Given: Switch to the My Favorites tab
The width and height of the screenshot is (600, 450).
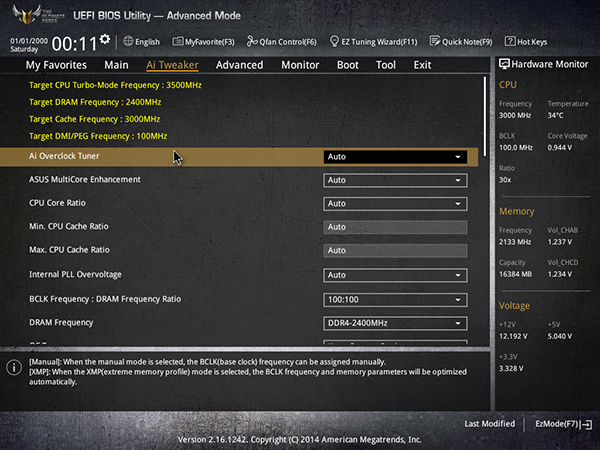Looking at the screenshot, I should (56, 65).
